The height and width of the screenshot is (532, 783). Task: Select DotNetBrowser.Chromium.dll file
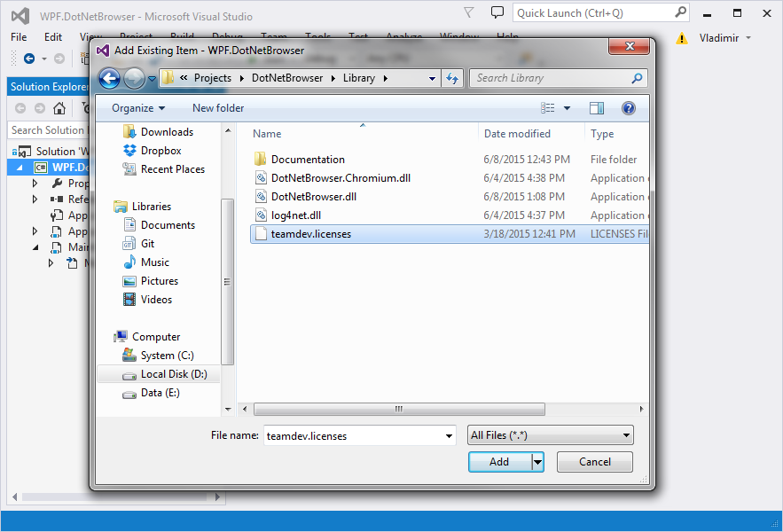(333, 178)
